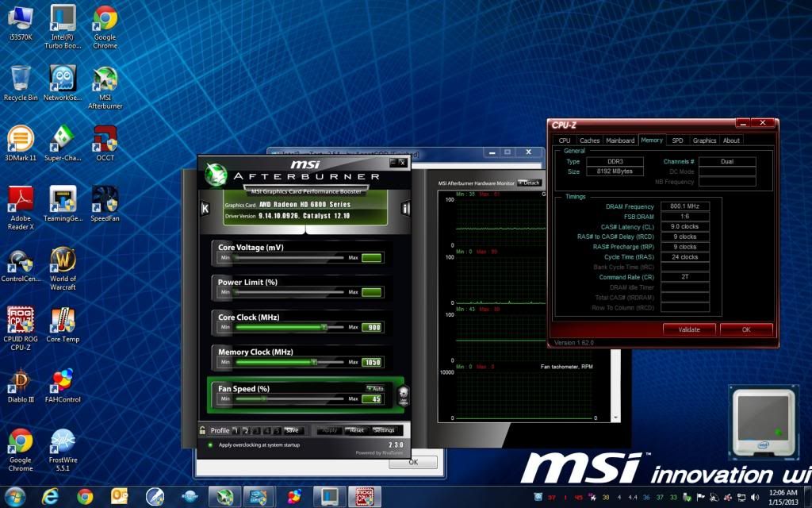Switch to ROG CPU-Z taskbar button
Image resolution: width=812 pixels, height=508 pixels.
[365, 497]
